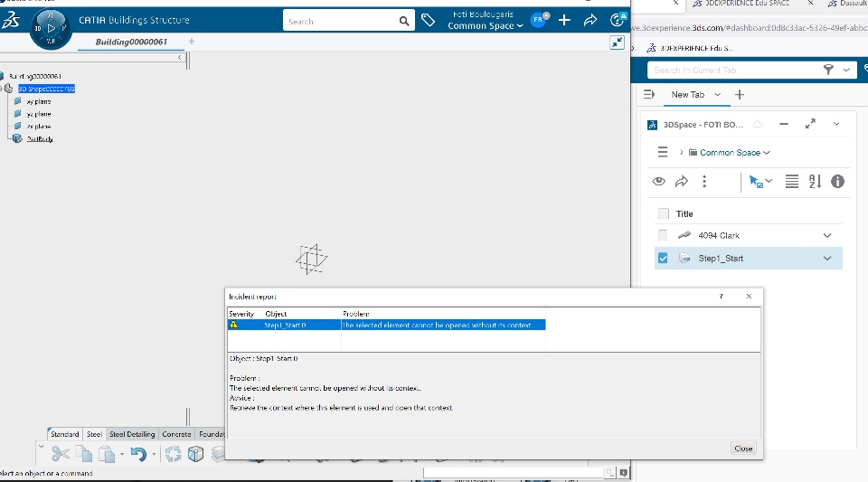Minimize the 3DSpace widget
Screen dimensions: 868x482
(783, 124)
